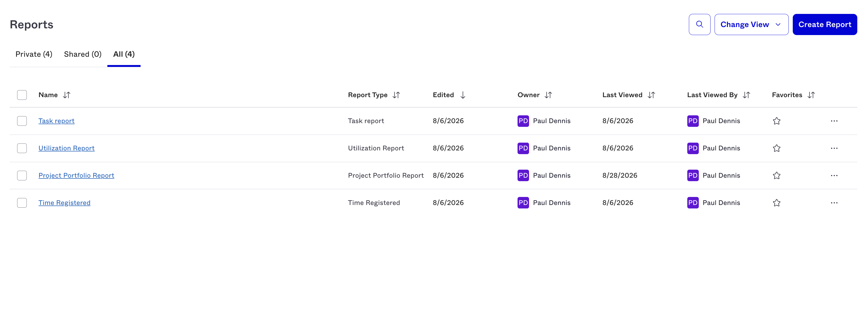Check the Utilization Report row checkbox

click(22, 148)
